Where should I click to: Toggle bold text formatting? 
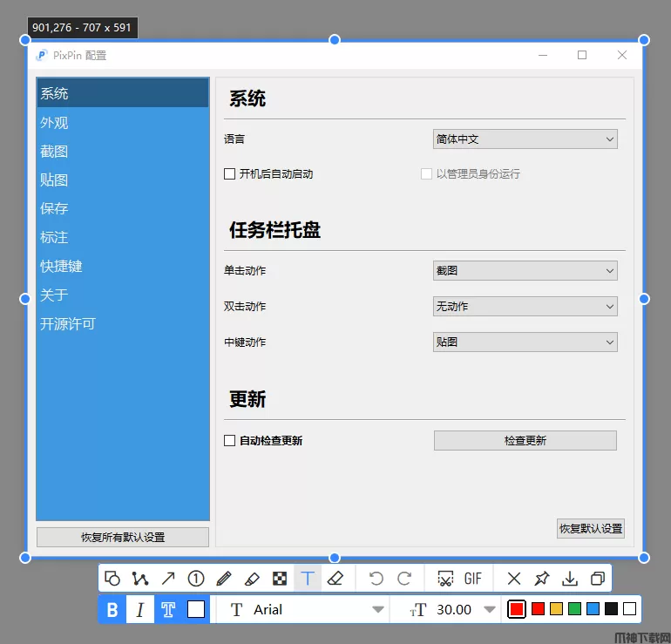(x=112, y=610)
